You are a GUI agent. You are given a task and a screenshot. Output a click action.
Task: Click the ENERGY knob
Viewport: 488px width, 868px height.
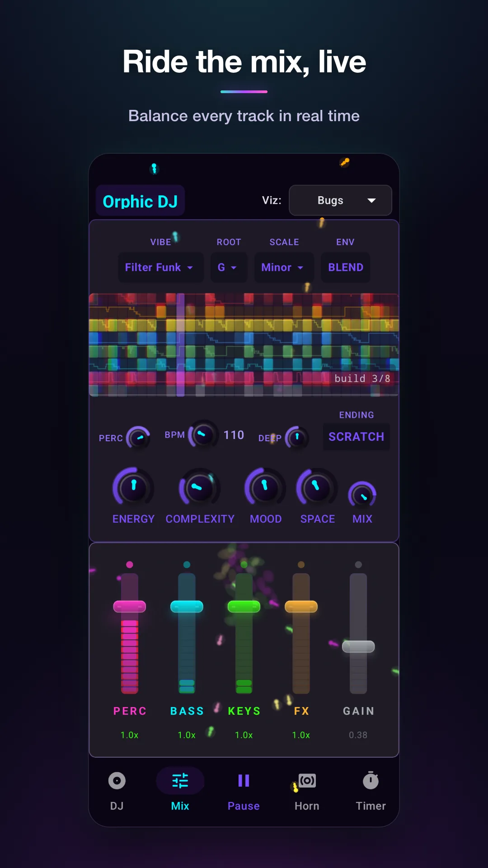[x=133, y=488]
